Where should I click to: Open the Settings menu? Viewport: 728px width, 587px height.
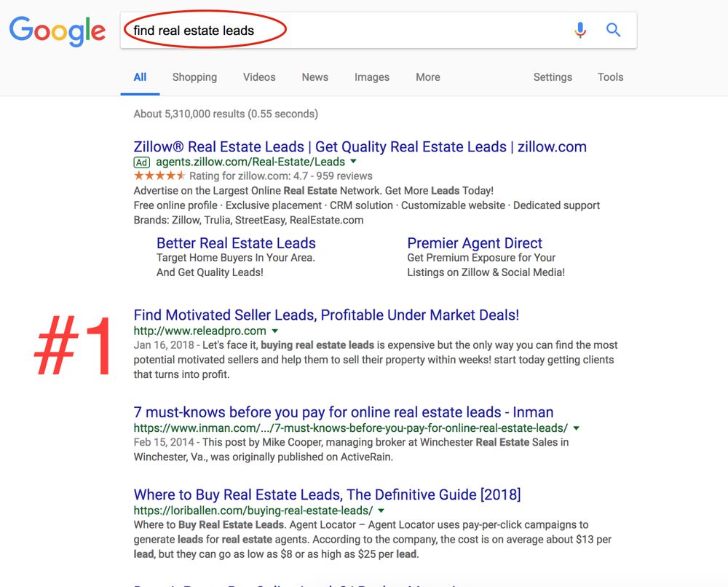(553, 77)
